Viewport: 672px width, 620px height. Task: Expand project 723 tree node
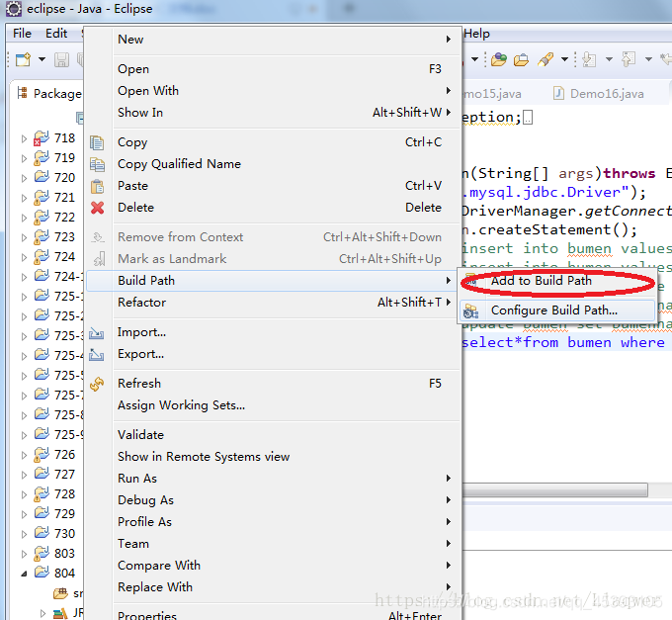(24, 237)
